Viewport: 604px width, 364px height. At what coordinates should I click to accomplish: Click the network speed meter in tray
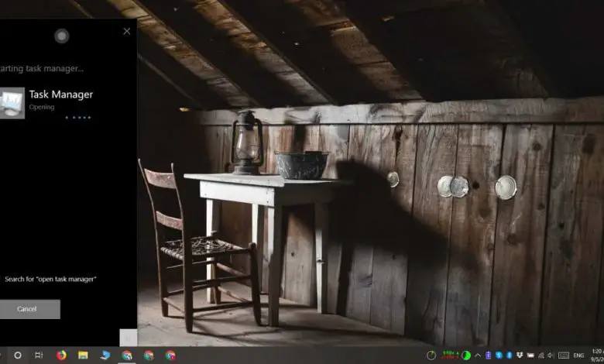(x=450, y=355)
